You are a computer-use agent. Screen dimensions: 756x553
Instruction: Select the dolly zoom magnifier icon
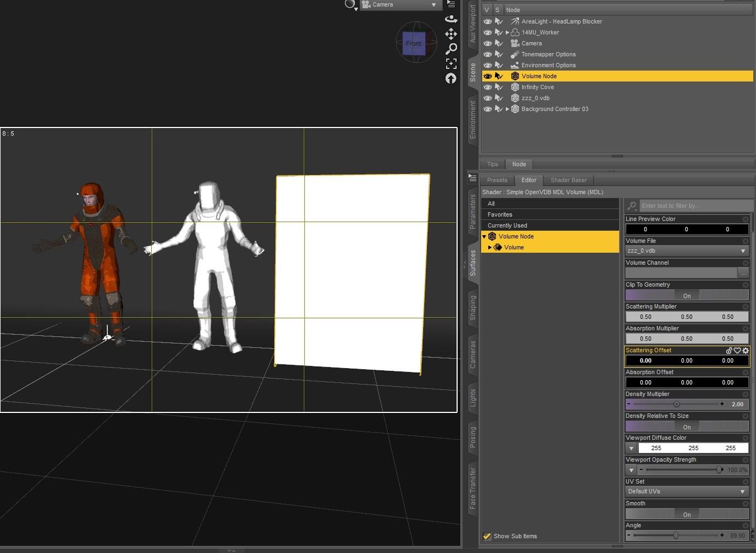coord(451,49)
